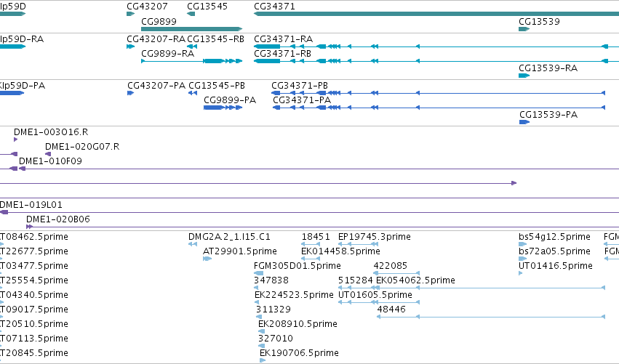Click the 422085 feature span
Image resolution: width=619 pixels, height=364 pixels.
tap(396, 273)
